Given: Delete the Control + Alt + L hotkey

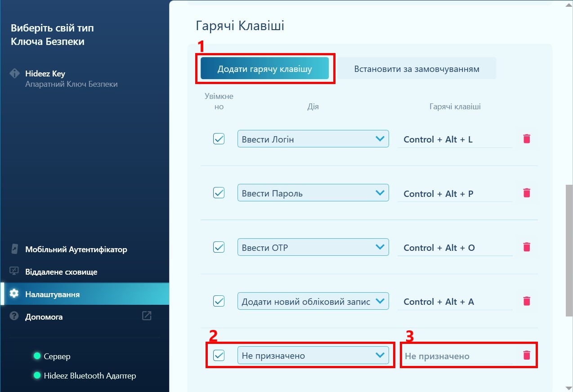Looking at the screenshot, I should point(527,139).
